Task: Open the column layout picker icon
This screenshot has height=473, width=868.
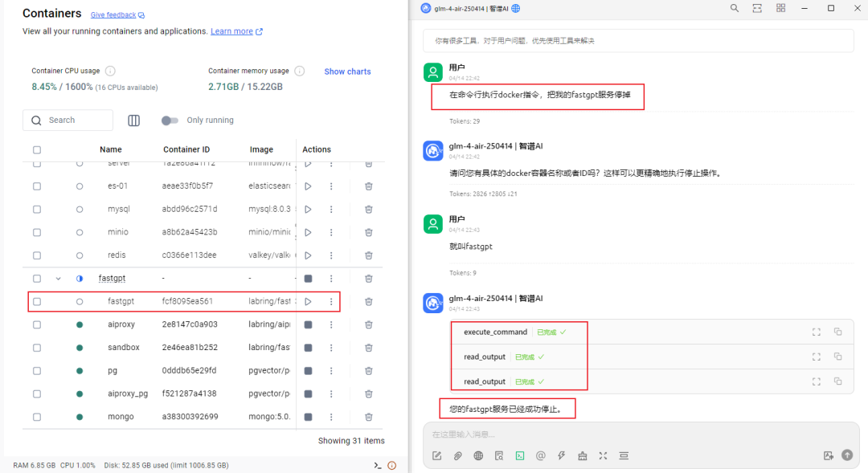Action: (x=134, y=120)
